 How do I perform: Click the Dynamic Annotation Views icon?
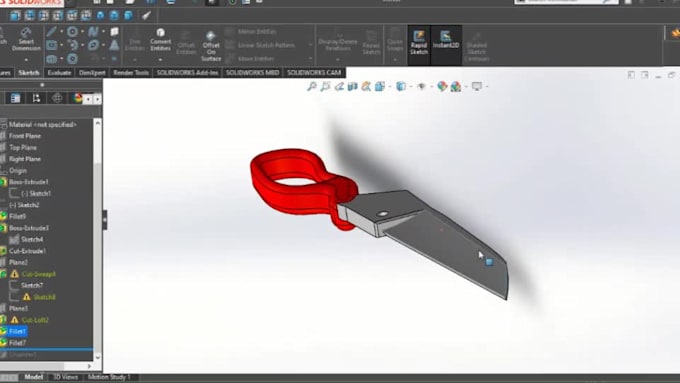pos(366,86)
